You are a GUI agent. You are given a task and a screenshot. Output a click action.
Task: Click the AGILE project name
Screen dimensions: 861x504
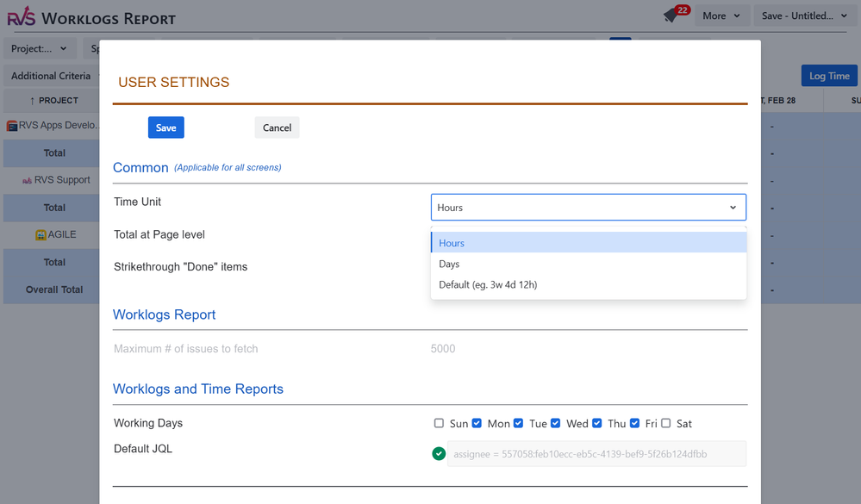[x=62, y=234]
